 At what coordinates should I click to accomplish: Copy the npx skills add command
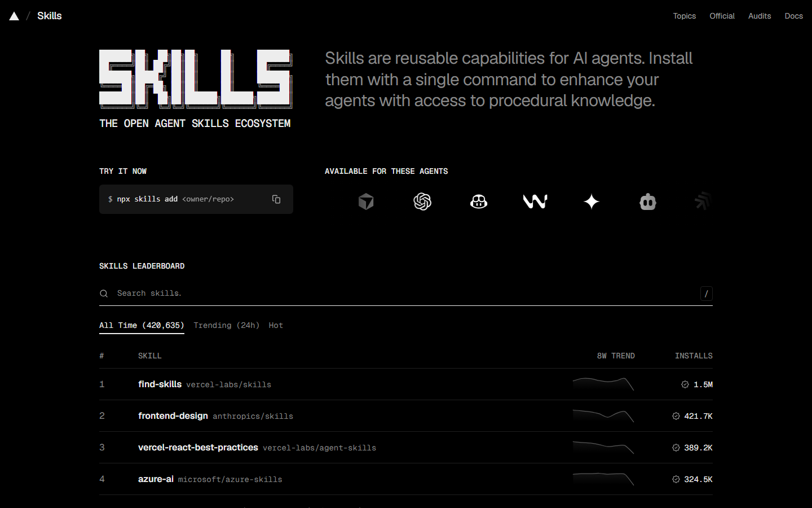[276, 199]
